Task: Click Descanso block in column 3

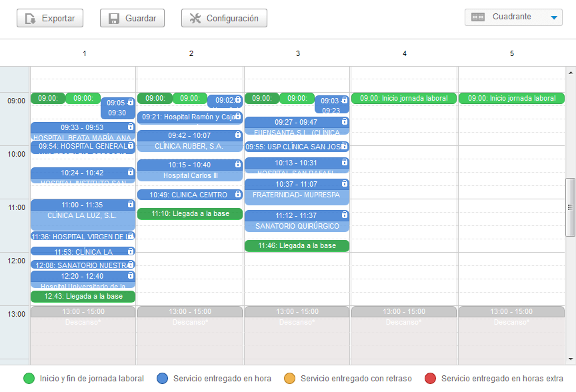Action: click(297, 335)
